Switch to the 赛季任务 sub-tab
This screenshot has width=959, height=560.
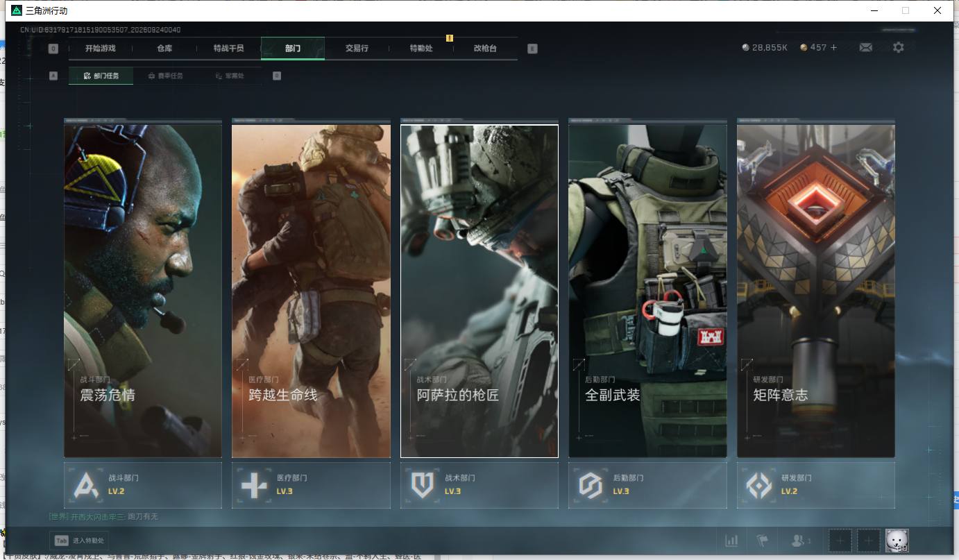[x=165, y=76]
